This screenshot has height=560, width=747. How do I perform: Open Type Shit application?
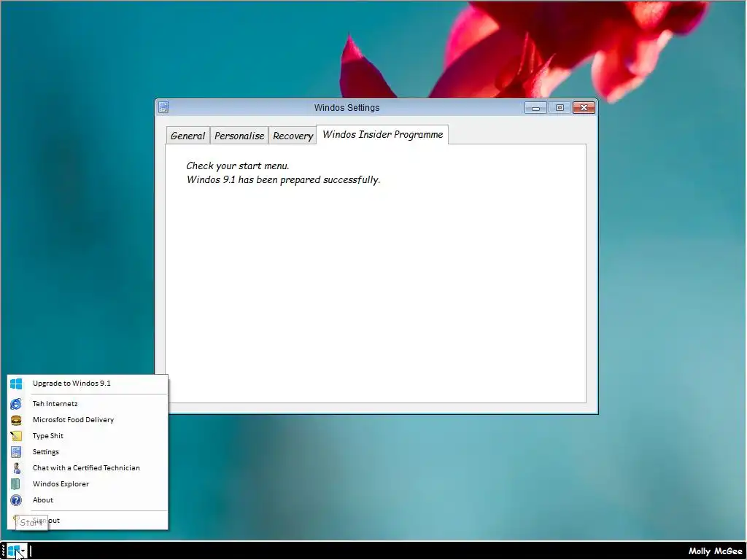(88, 436)
